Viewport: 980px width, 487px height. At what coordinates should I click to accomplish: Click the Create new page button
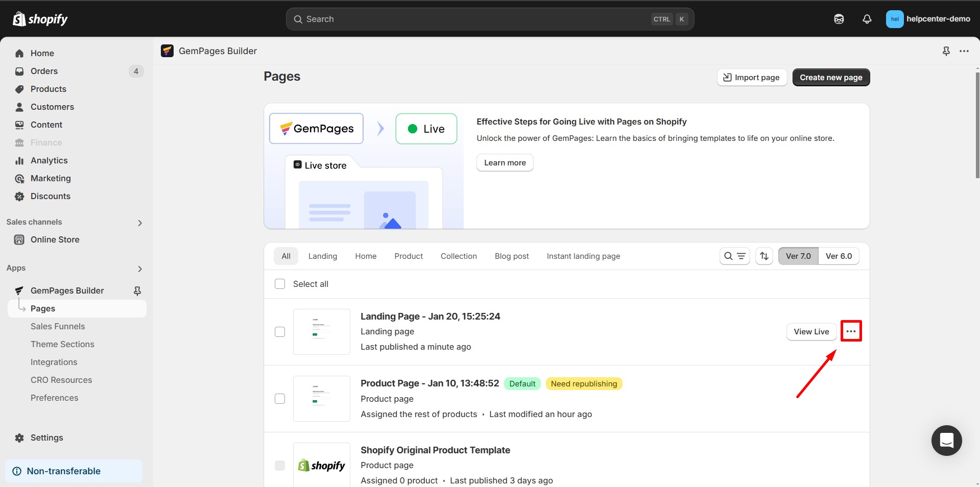(x=831, y=77)
